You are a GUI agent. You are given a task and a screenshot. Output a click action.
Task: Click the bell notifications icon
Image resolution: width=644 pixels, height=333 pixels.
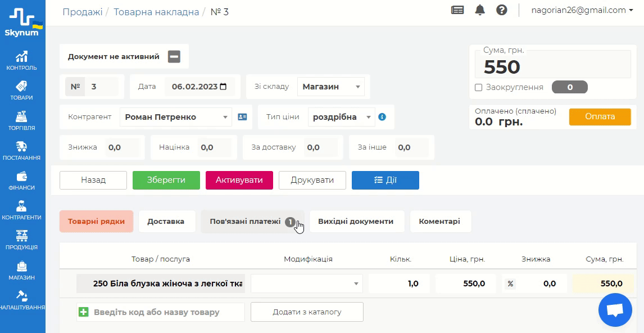tap(480, 10)
